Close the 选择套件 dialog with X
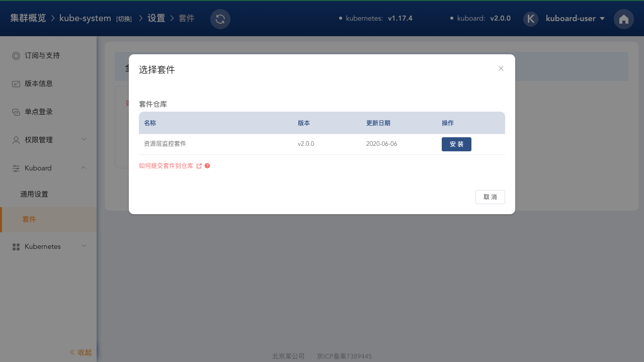644x362 pixels. click(x=501, y=68)
